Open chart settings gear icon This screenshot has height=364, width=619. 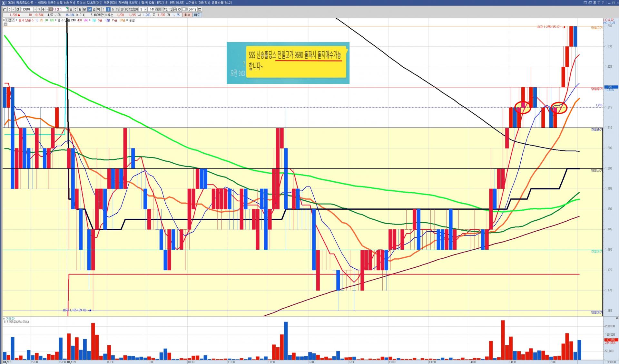pyautogui.click(x=179, y=9)
